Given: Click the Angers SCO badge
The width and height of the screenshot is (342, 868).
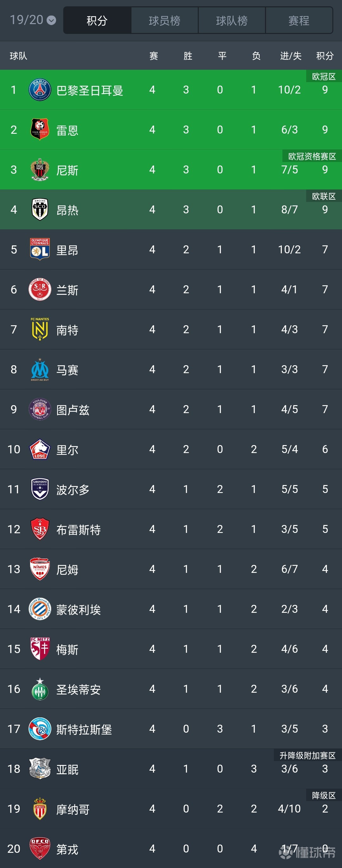Looking at the screenshot, I should click(39, 209).
